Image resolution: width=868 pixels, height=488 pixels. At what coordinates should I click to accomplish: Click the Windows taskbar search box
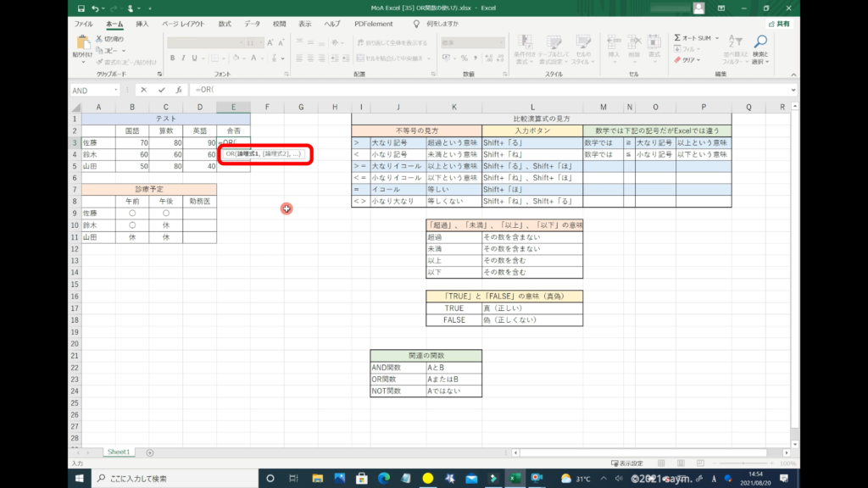[170, 479]
